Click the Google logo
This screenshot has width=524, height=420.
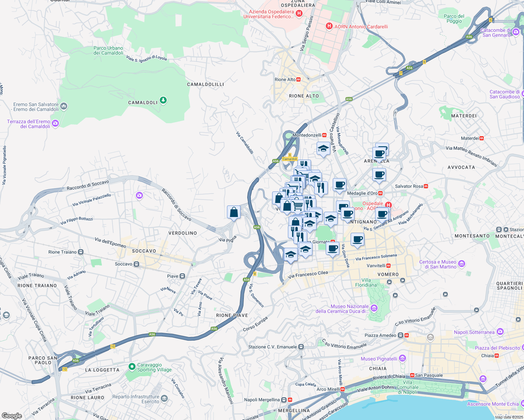12,416
